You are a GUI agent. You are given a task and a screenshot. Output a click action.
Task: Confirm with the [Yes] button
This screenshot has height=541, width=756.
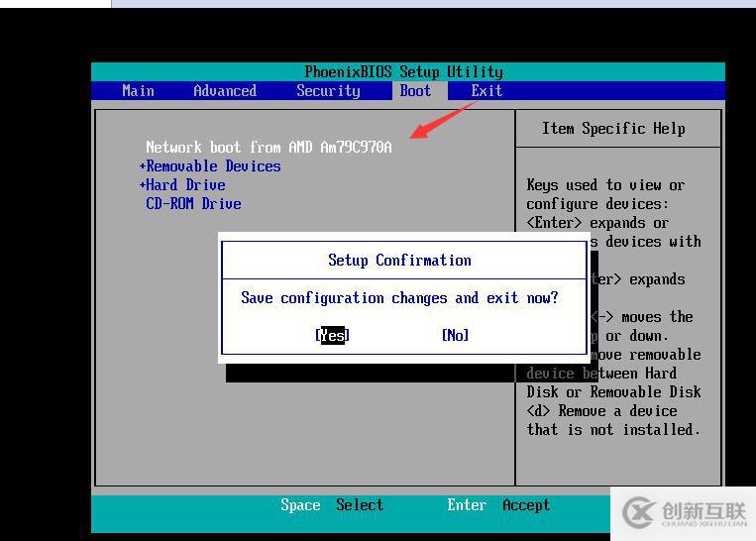pyautogui.click(x=332, y=335)
